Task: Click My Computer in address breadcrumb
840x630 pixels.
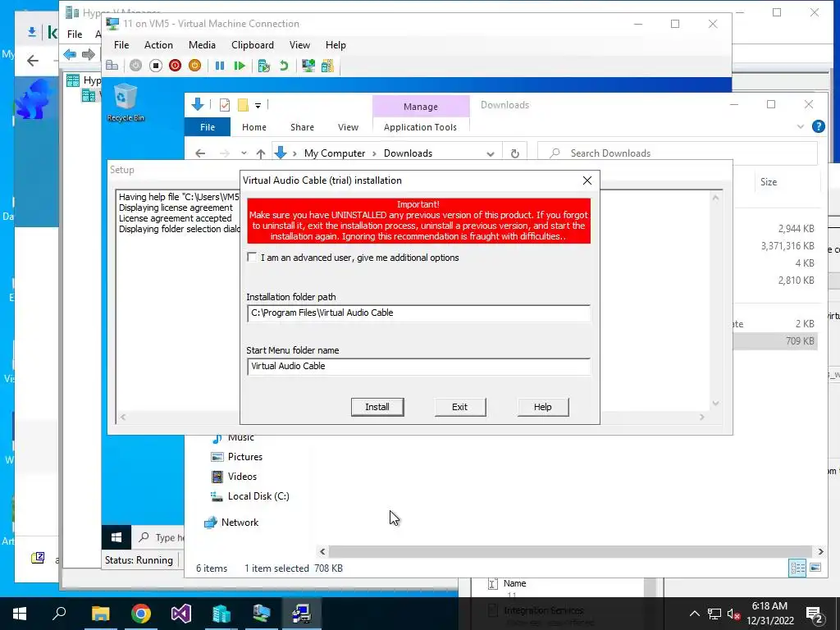Action: tap(335, 153)
